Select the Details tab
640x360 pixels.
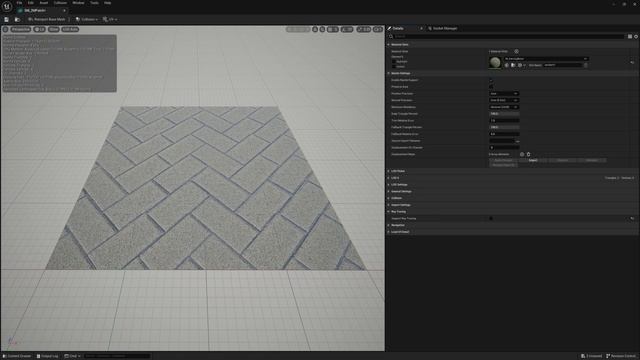[399, 29]
